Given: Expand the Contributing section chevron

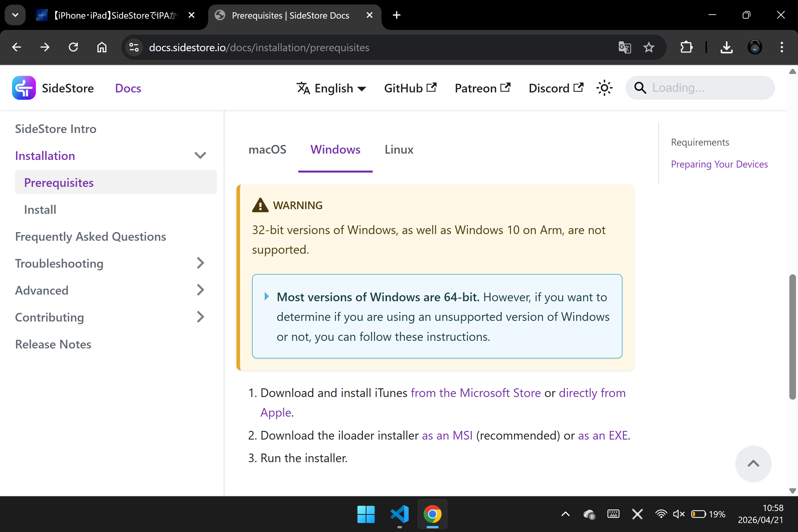Looking at the screenshot, I should coord(200,317).
